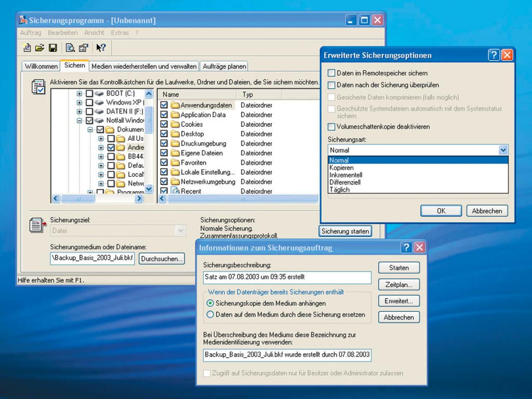Click the Medienidentifizierung label text field
532x399 pixels.
click(287, 355)
